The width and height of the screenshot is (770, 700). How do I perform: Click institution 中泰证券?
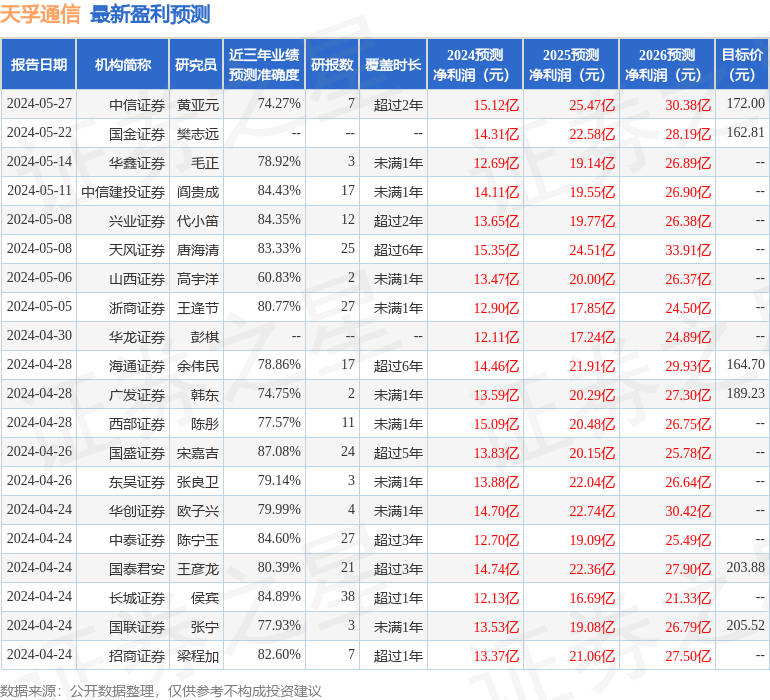click(x=137, y=540)
